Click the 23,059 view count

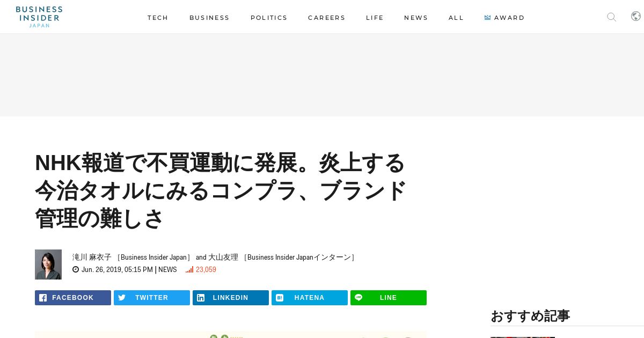point(206,269)
